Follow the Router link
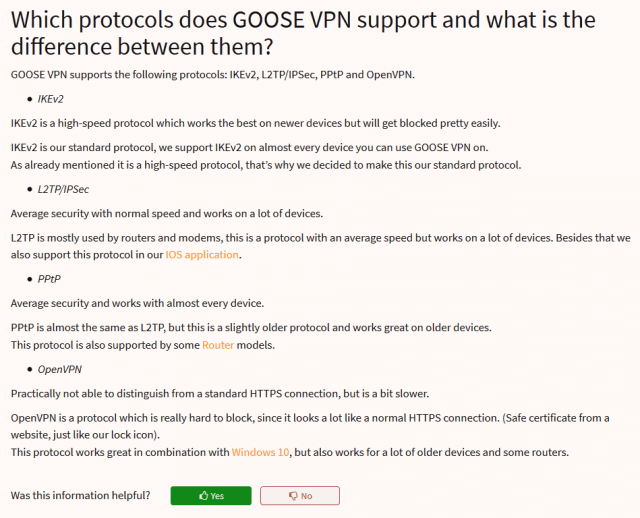Viewport: 640px width, 518px height. [218, 345]
